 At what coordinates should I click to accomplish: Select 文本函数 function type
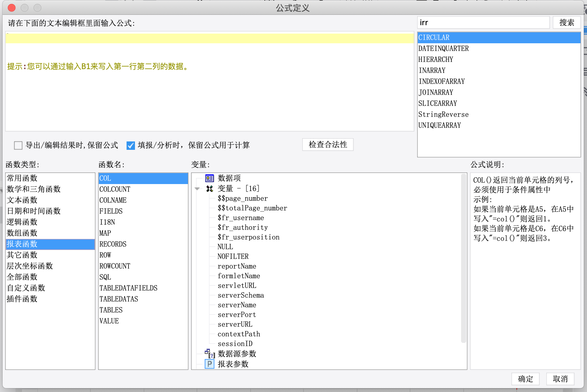(x=50, y=200)
